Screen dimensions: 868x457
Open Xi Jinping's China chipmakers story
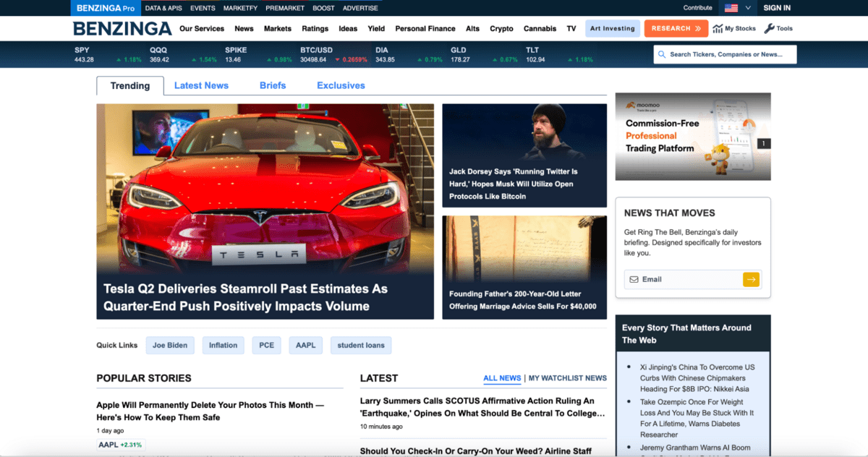point(697,378)
